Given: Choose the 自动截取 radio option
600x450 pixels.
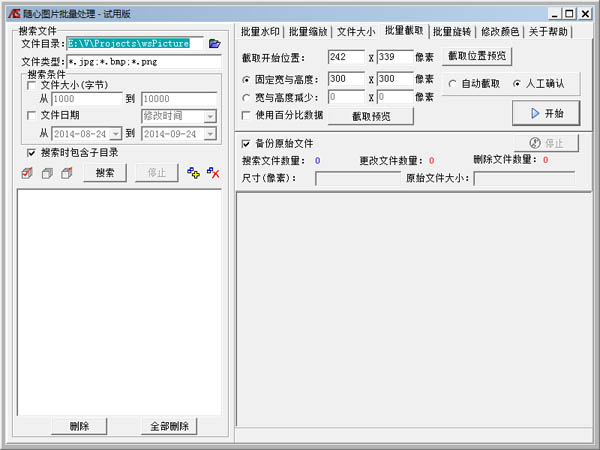Looking at the screenshot, I should pyautogui.click(x=453, y=83).
